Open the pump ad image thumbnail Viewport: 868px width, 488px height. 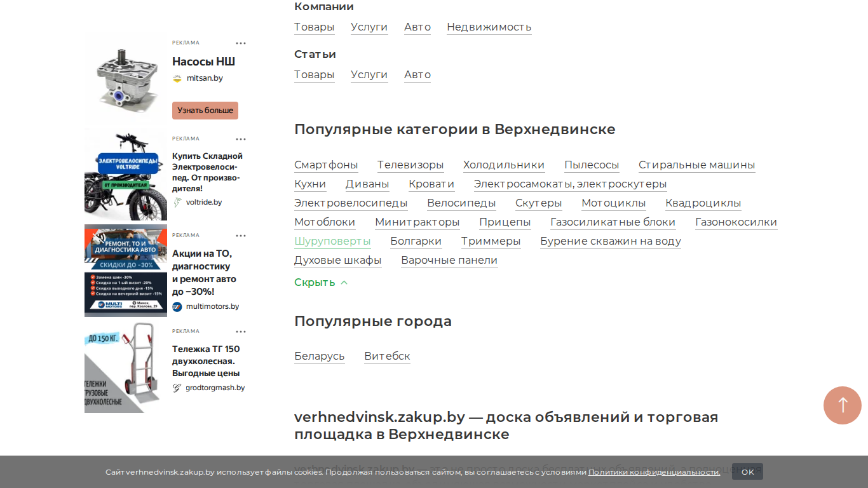point(126,78)
